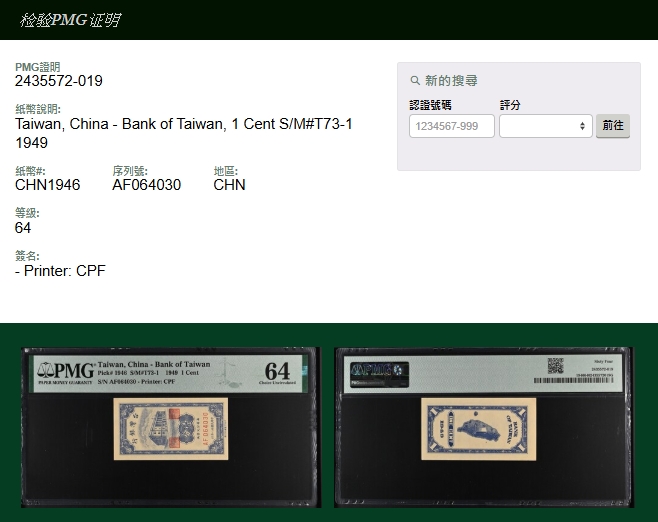Click the serial number AF064030 value
The width and height of the screenshot is (658, 522).
(146, 185)
